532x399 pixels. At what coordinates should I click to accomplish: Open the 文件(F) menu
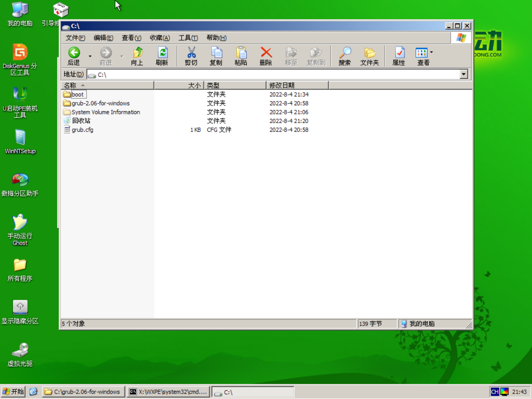tap(76, 37)
